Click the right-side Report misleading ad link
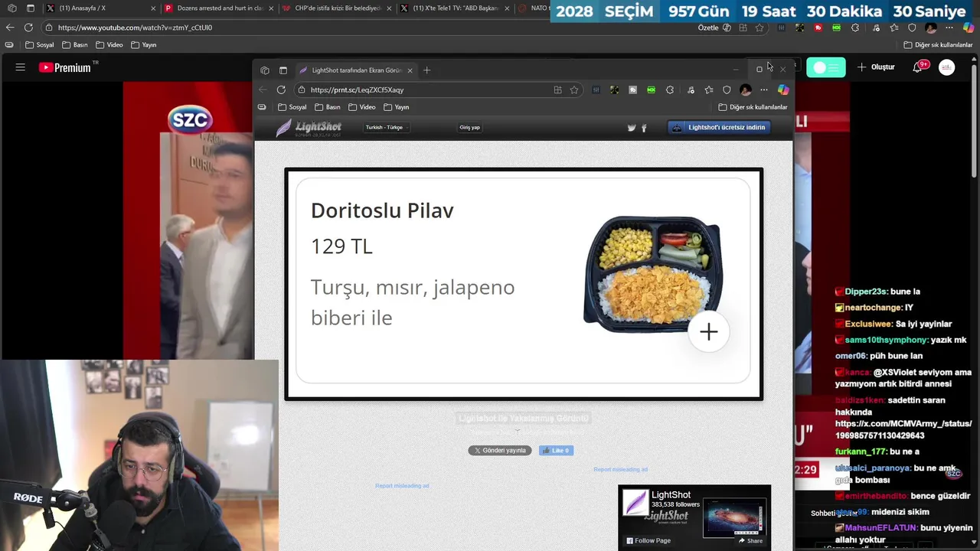This screenshot has width=980, height=551. click(621, 469)
